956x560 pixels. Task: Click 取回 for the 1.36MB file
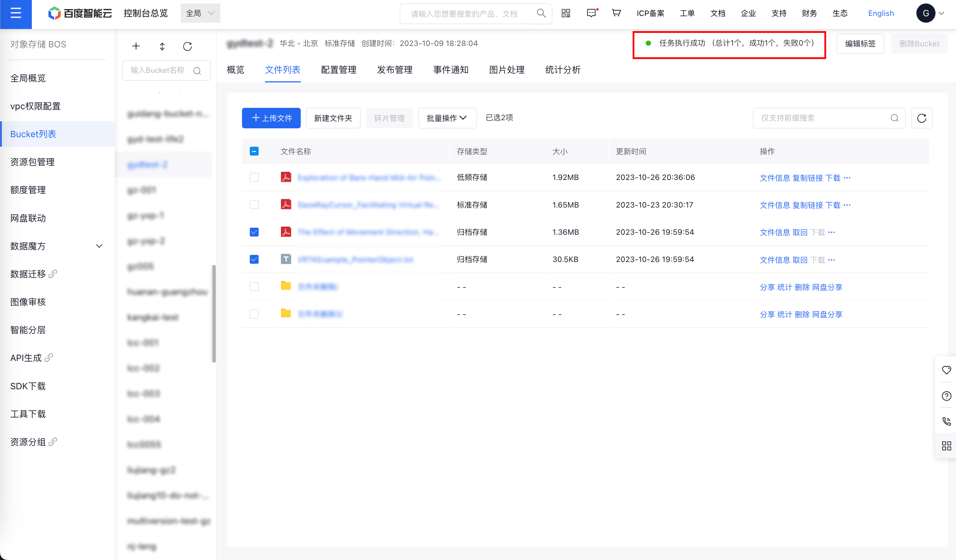point(800,232)
